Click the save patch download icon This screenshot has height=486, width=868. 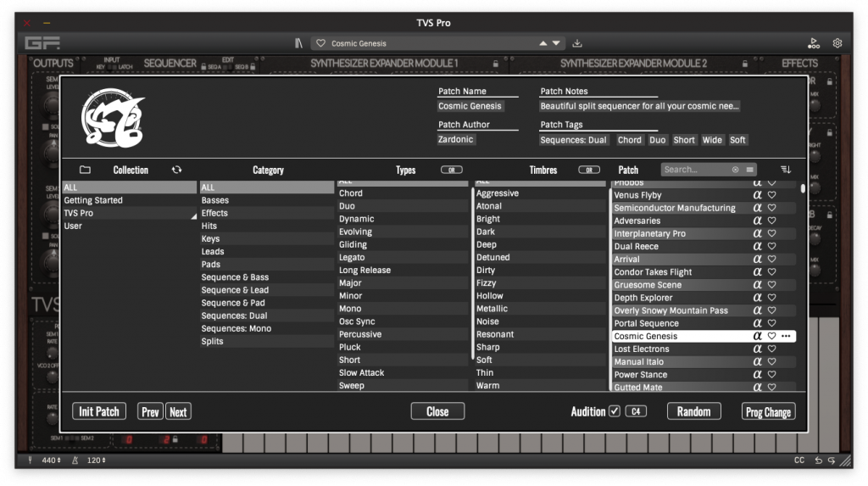576,43
